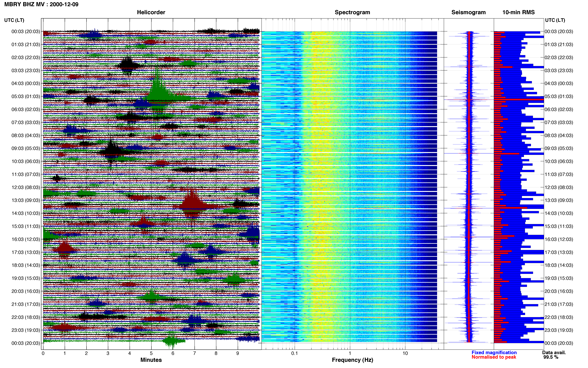Click the 'Frequency (Hz)' x-axis label
This screenshot has height=368, width=588.
pyautogui.click(x=352, y=360)
